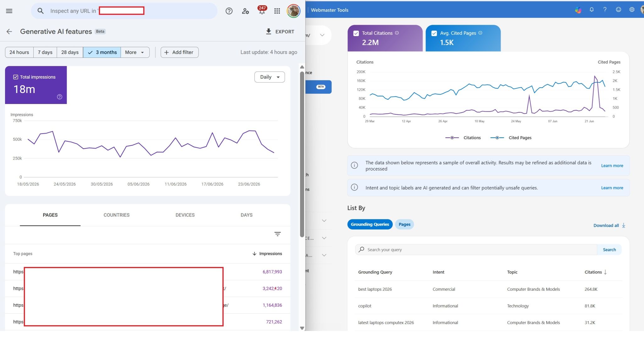Open notifications bell with 247 badge
The height and width of the screenshot is (341, 644).
pos(262,10)
